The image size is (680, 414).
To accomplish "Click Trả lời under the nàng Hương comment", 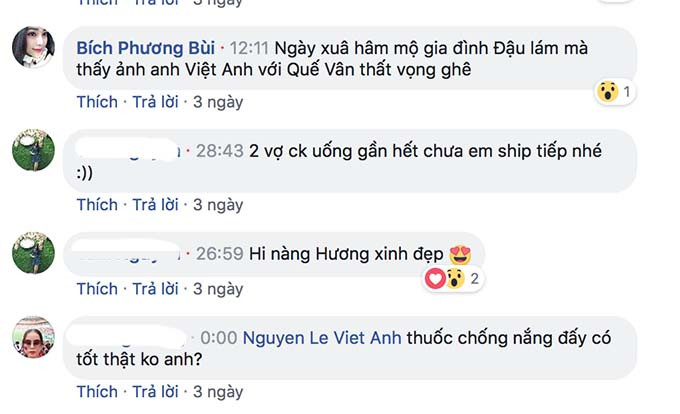I will [x=155, y=289].
